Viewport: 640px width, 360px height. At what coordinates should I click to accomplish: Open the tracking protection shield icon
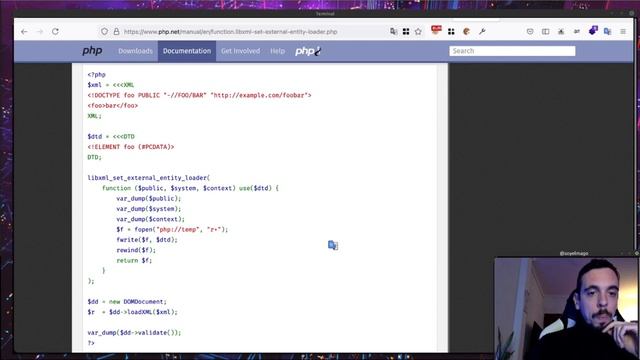(104, 31)
